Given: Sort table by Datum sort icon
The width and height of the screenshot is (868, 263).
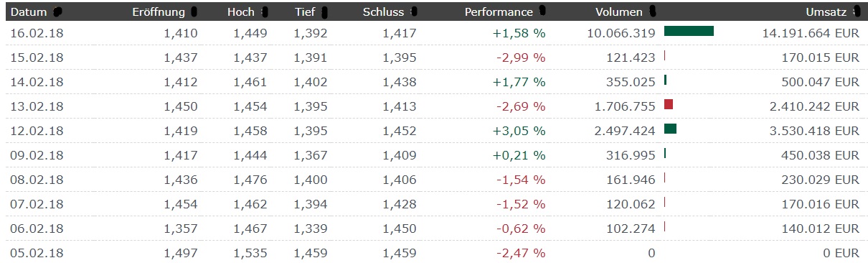Looking at the screenshot, I should pyautogui.click(x=57, y=12).
